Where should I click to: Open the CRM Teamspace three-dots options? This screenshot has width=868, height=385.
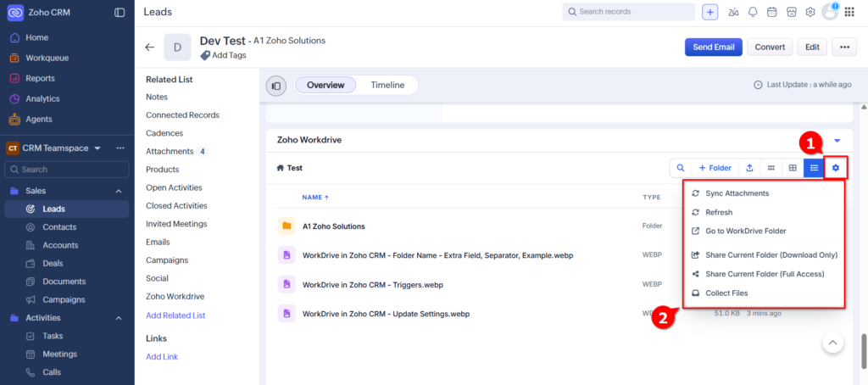pyautogui.click(x=120, y=148)
